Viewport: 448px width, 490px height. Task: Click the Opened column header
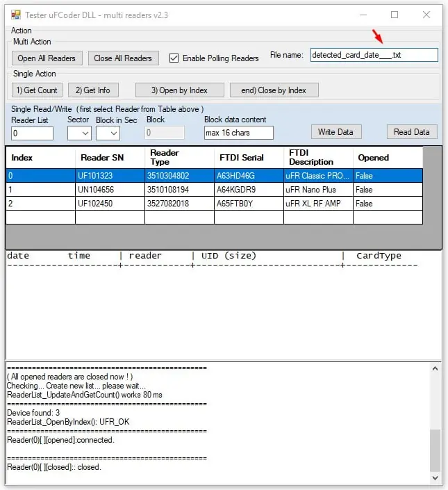388,158
